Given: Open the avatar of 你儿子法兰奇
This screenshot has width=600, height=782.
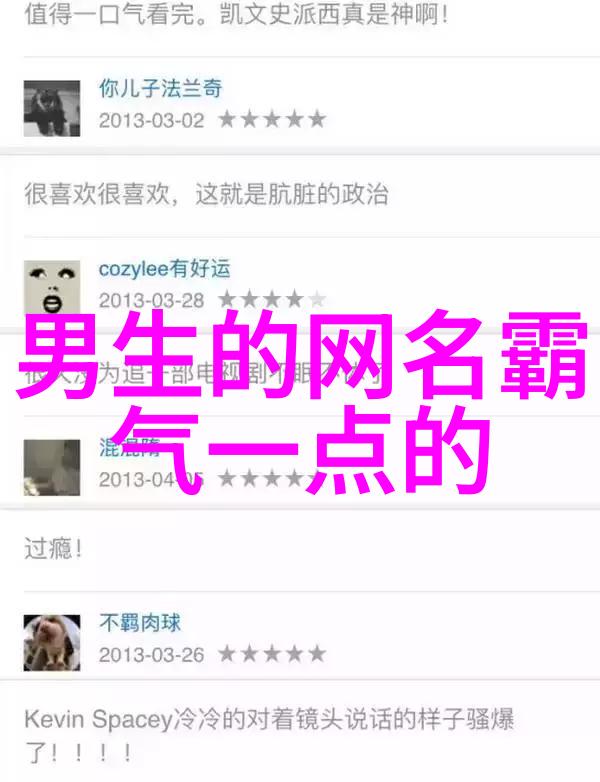Looking at the screenshot, I should coord(52,108).
